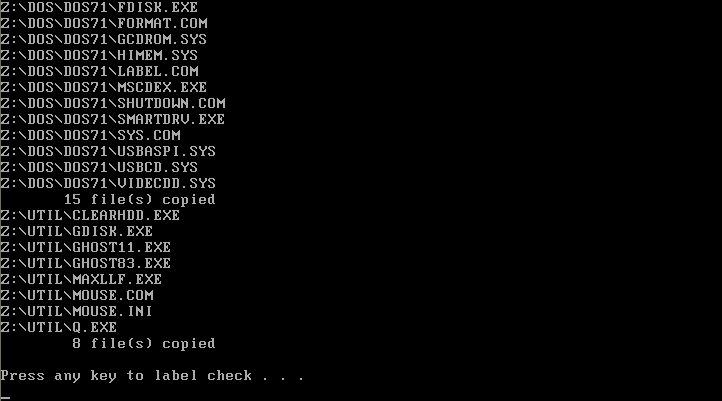Viewport: 722px width, 401px height.
Task: Click the HIMEM.SYS line in the output
Action: [99, 55]
